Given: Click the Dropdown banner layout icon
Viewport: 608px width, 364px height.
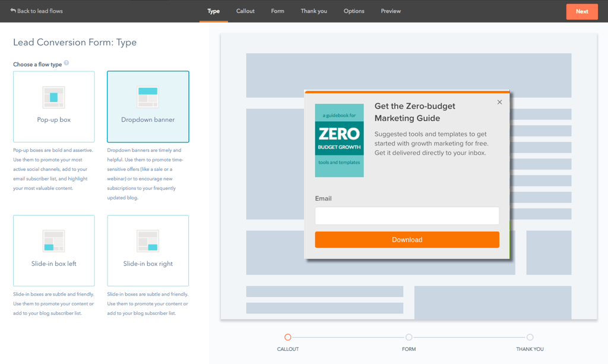Looking at the screenshot, I should (x=148, y=97).
